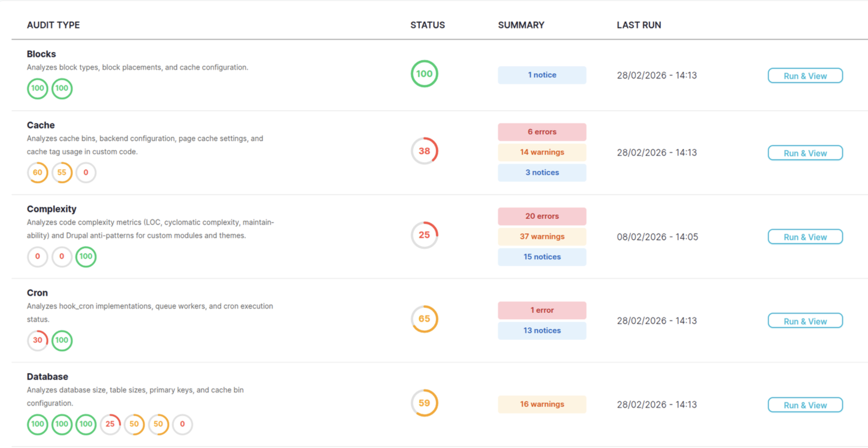
Task: Click the Blocks overall score 100 circle
Action: 424,74
